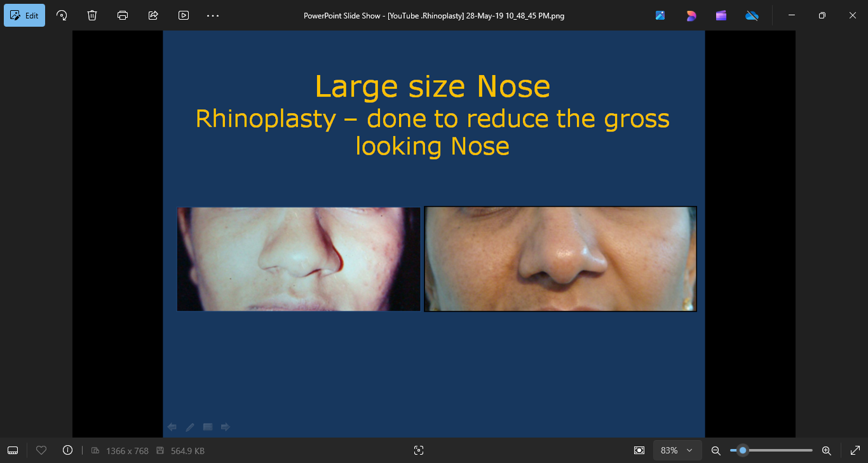The height and width of the screenshot is (463, 868).
Task: Click the Edit image button
Action: [x=25, y=15]
